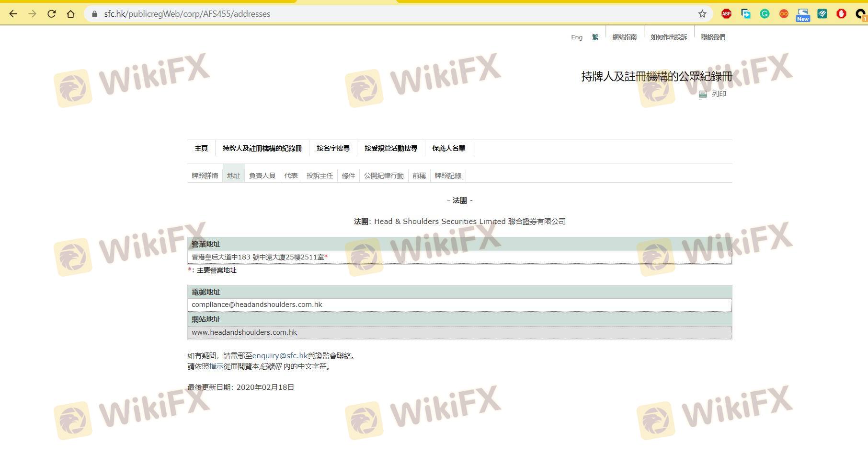The image size is (868, 457).
Task: Click the extension with New badge
Action: 803,15
